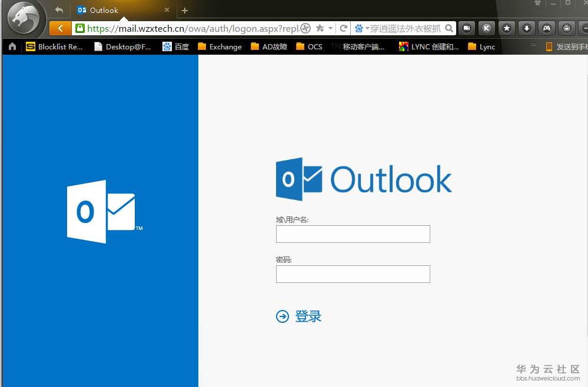Click the compatibility mode icon in address bar
The height and width of the screenshot is (387, 588).
tap(305, 28)
